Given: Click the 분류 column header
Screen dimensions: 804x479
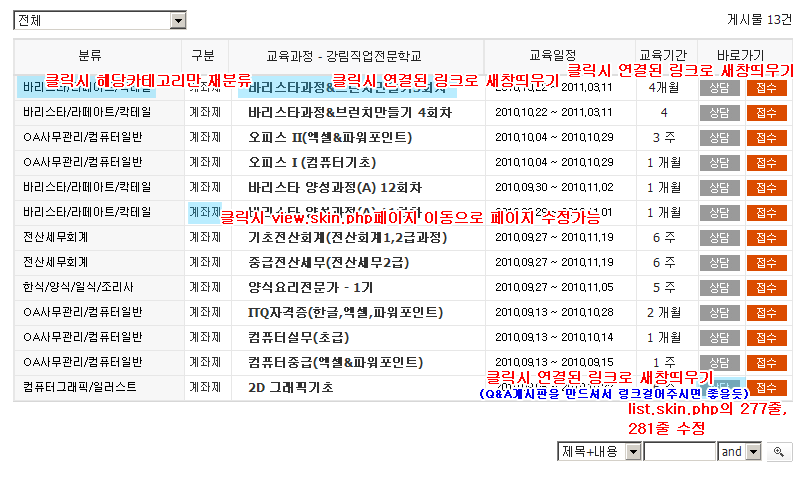Looking at the screenshot, I should [90, 55].
